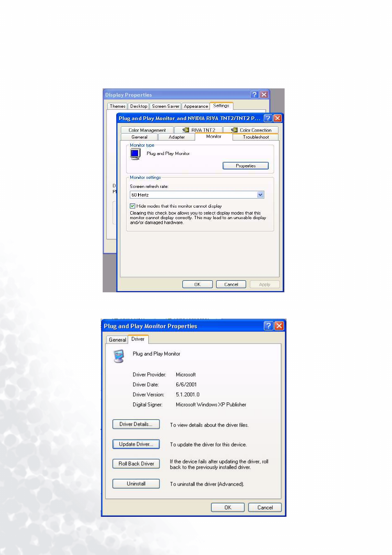Open the Color Management tab
The height and width of the screenshot is (555, 392).
[x=147, y=130]
